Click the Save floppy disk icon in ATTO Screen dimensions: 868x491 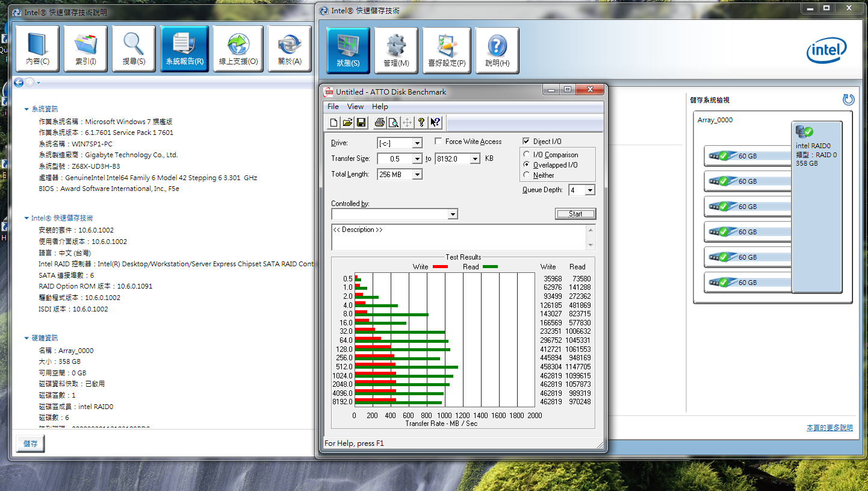(x=361, y=123)
